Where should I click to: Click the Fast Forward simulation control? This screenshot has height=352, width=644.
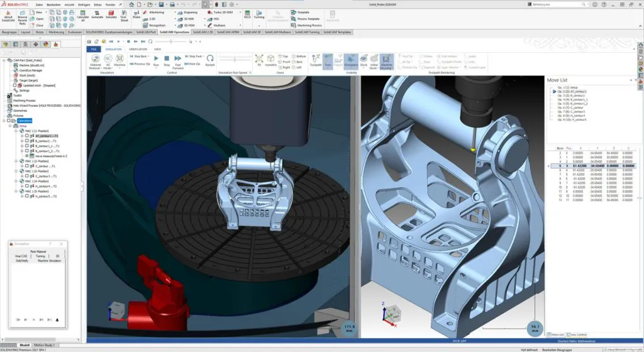point(178,60)
